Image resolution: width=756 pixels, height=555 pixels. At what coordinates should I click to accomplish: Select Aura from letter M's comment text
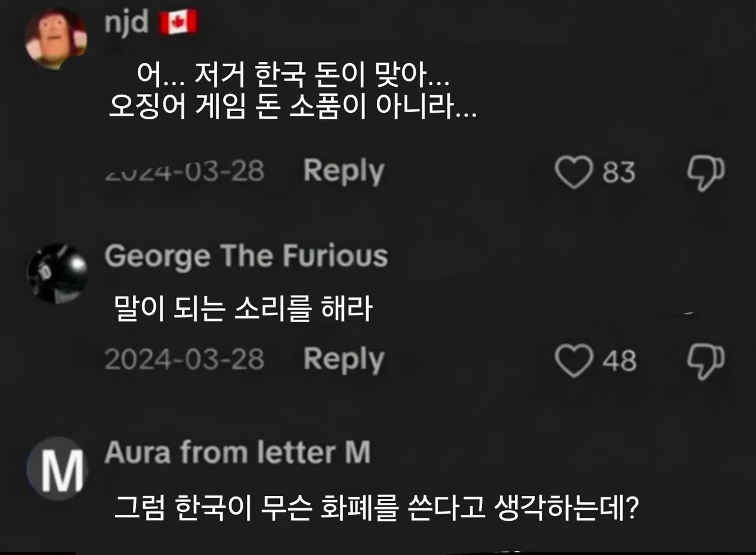(x=375, y=507)
